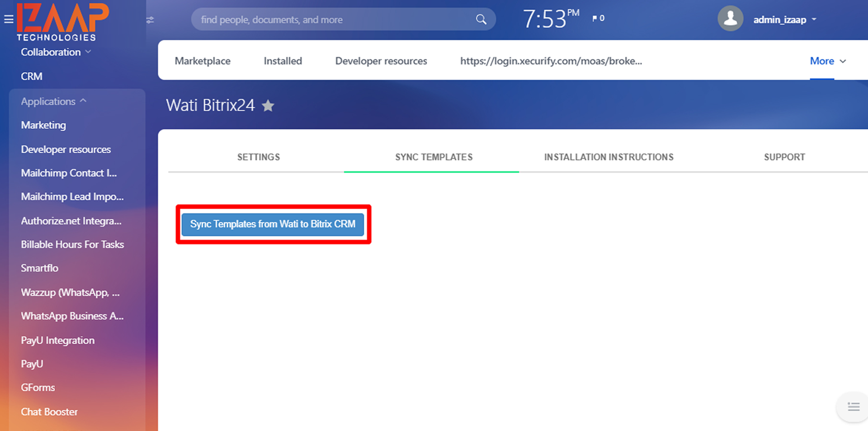Open Billable Hours For Tasks
868x431 pixels.
tap(72, 245)
